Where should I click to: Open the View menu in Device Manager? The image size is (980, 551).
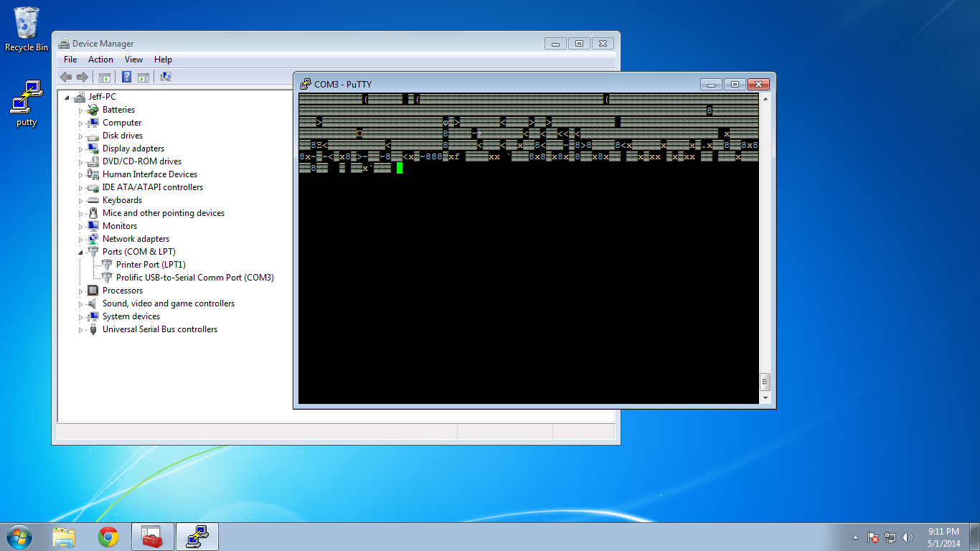(133, 60)
